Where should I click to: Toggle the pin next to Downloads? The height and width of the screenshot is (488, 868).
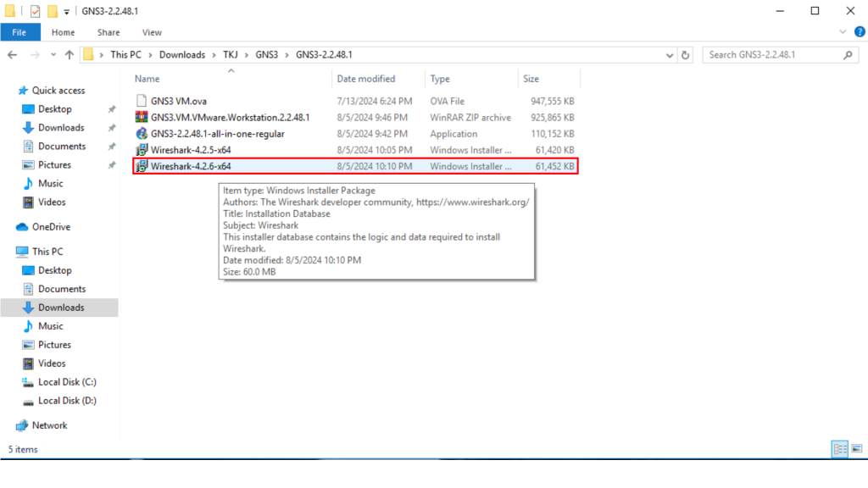pos(112,128)
